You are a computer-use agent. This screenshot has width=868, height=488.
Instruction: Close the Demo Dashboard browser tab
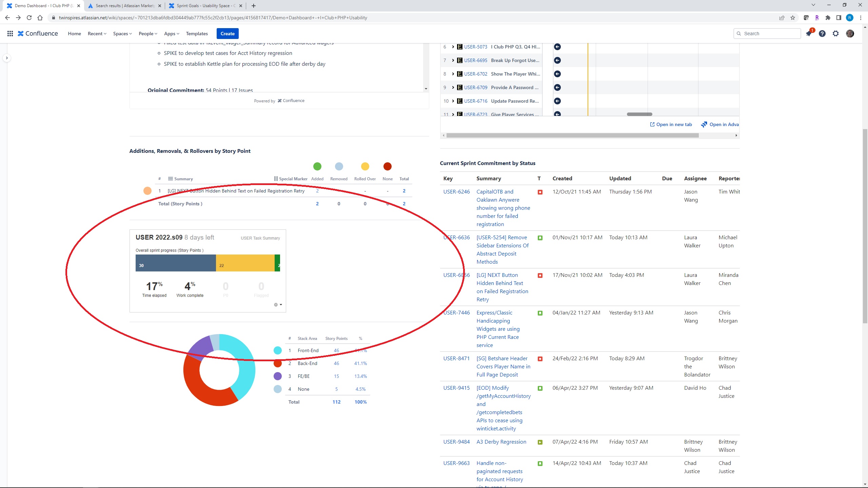point(79,6)
